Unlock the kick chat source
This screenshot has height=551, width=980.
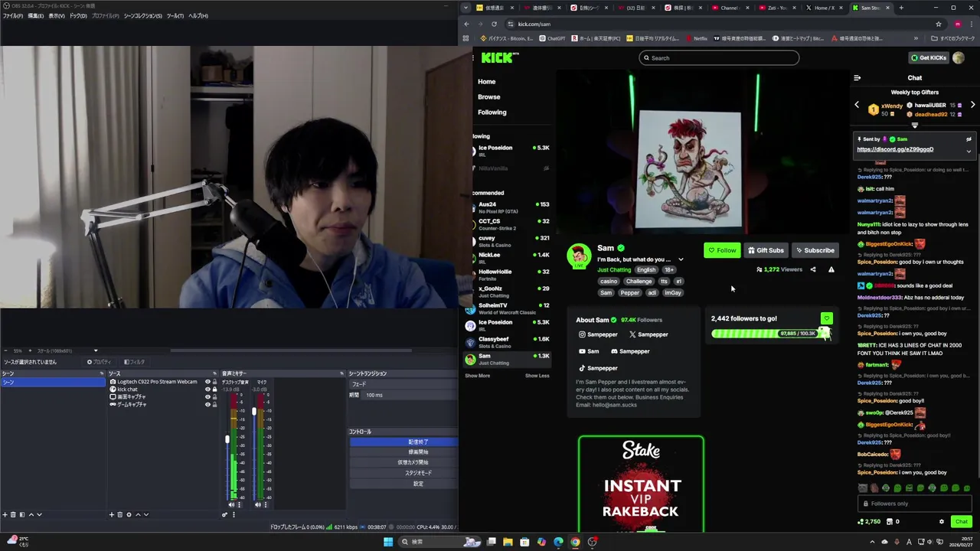(x=214, y=390)
